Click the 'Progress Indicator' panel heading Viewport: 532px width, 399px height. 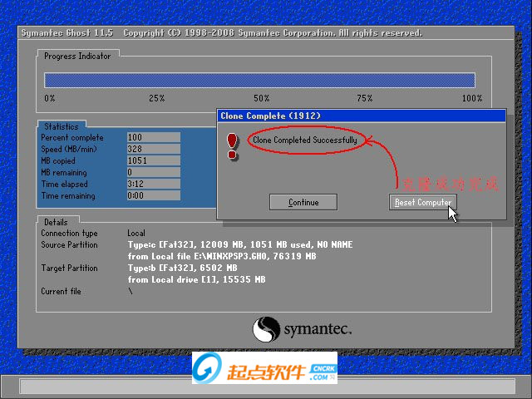(77, 56)
